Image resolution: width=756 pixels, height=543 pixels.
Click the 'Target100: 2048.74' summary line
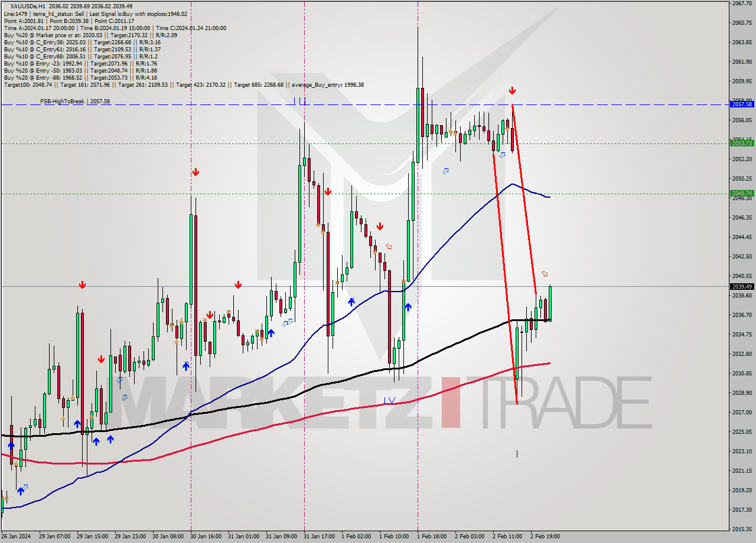(184, 84)
